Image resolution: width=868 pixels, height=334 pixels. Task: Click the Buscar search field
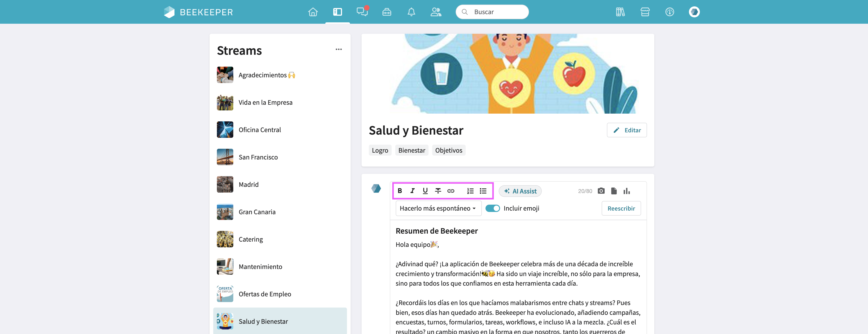click(x=492, y=12)
